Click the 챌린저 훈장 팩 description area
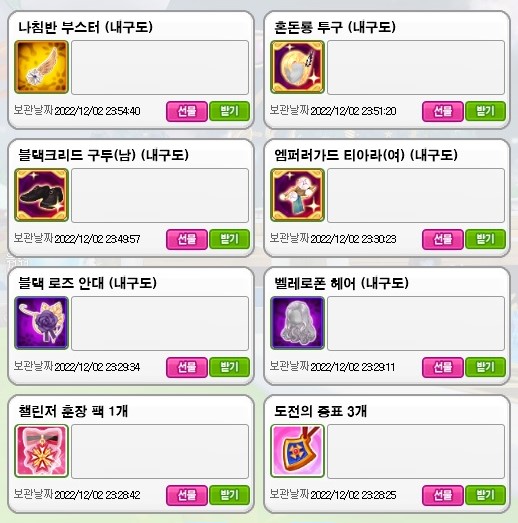Image resolution: width=518 pixels, height=523 pixels. tap(160, 451)
